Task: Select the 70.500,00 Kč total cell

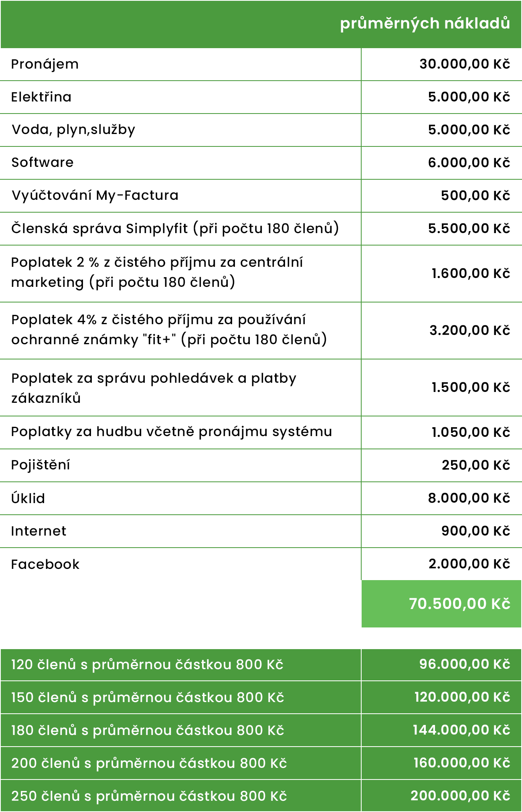Action: [x=441, y=604]
